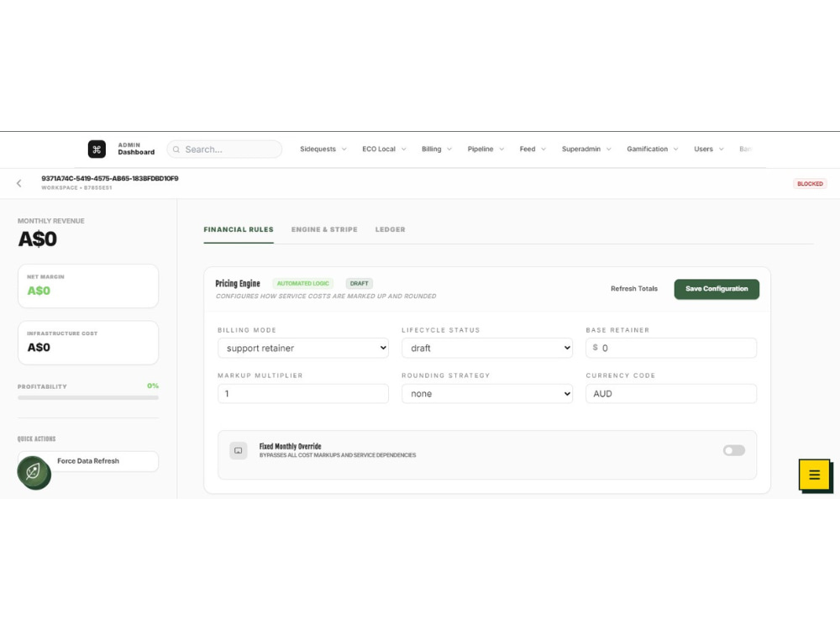Image resolution: width=840 pixels, height=630 pixels.
Task: Click the Markup Multiplier input field
Action: click(303, 393)
